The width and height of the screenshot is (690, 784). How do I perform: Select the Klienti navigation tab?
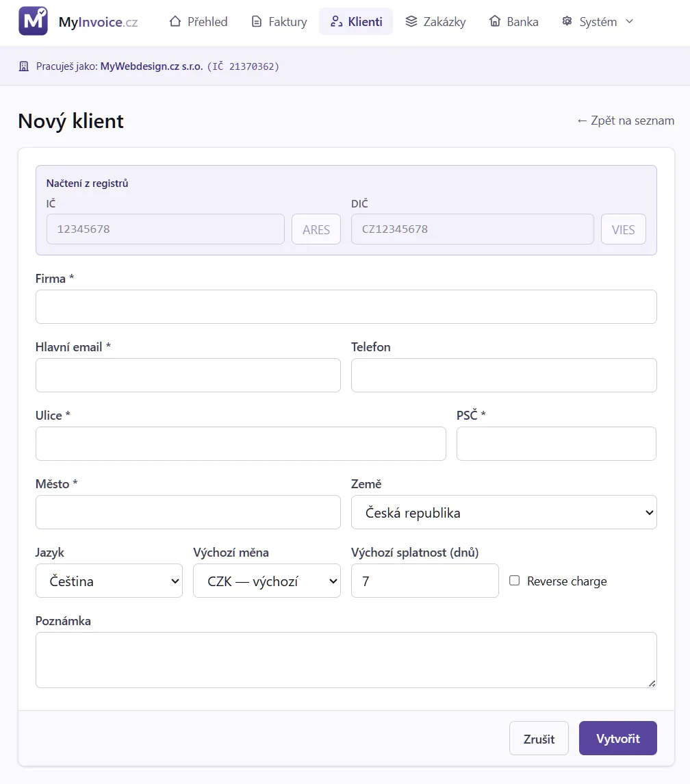coord(356,21)
